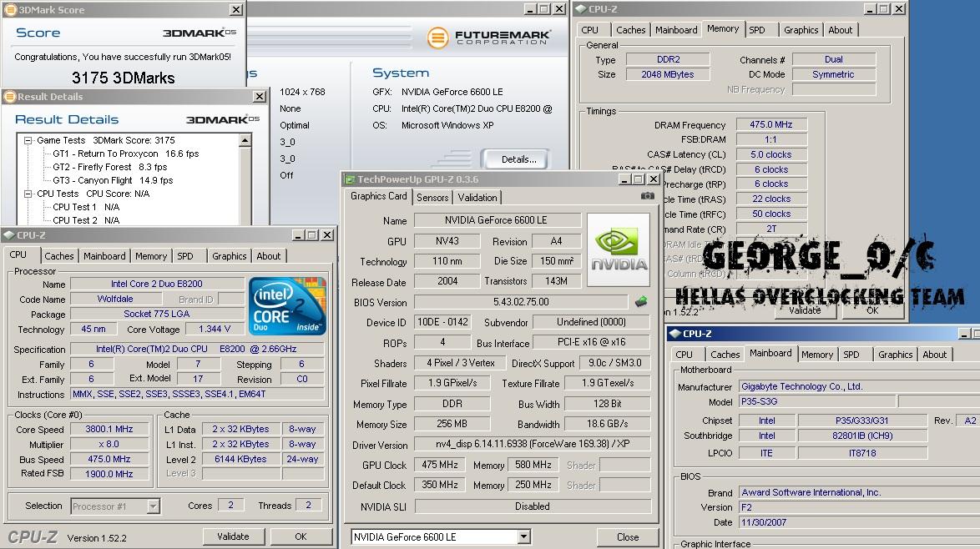Click the Mainboard CPU-Z window title icon
Image resolution: width=980 pixels, height=549 pixels.
point(675,334)
